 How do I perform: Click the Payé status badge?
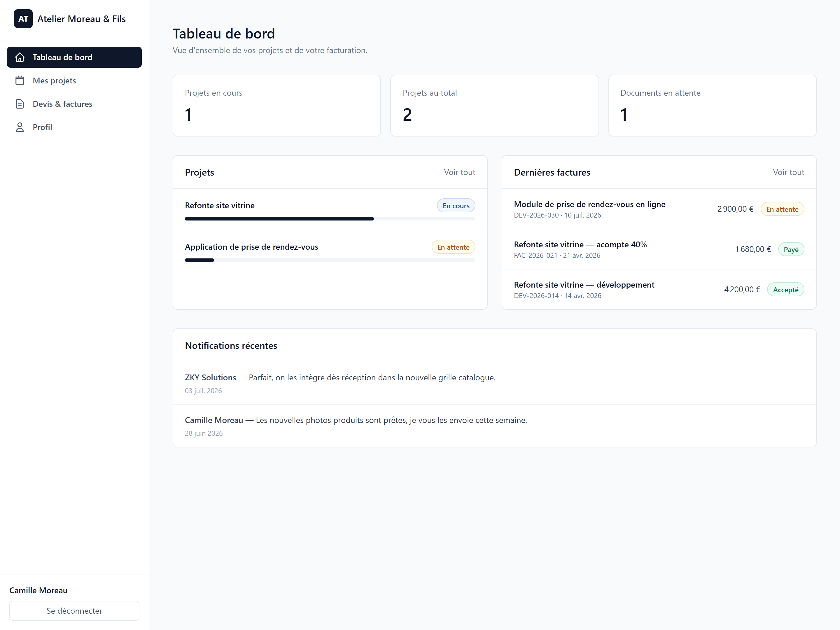coord(791,249)
